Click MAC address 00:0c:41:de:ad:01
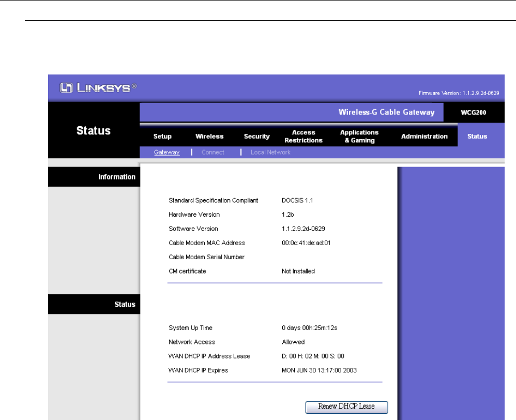The width and height of the screenshot is (516, 420). coord(306,243)
